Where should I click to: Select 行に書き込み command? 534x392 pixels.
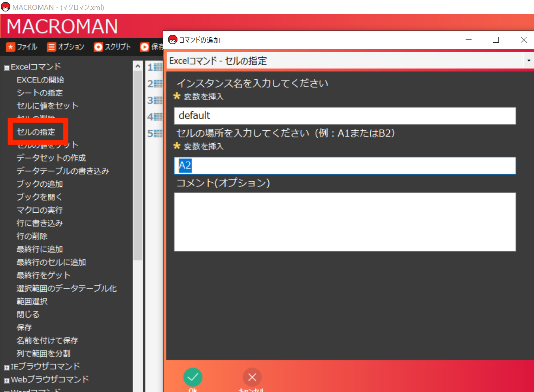pos(40,223)
